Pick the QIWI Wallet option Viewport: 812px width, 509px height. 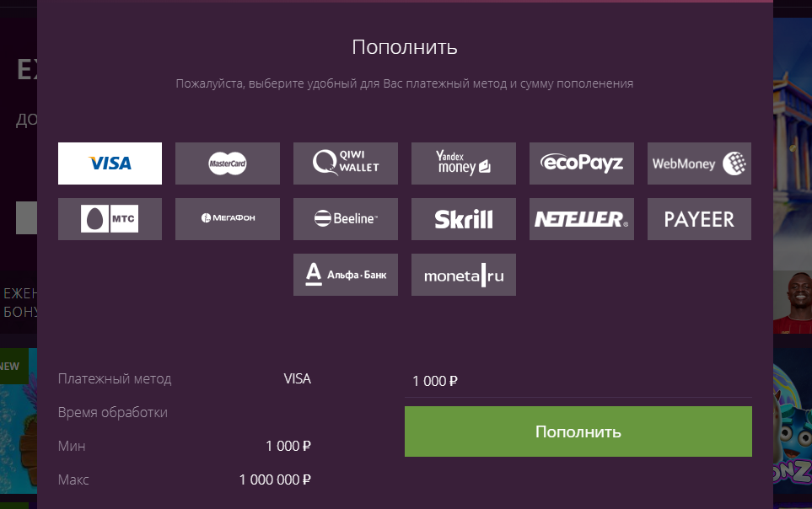coord(346,163)
